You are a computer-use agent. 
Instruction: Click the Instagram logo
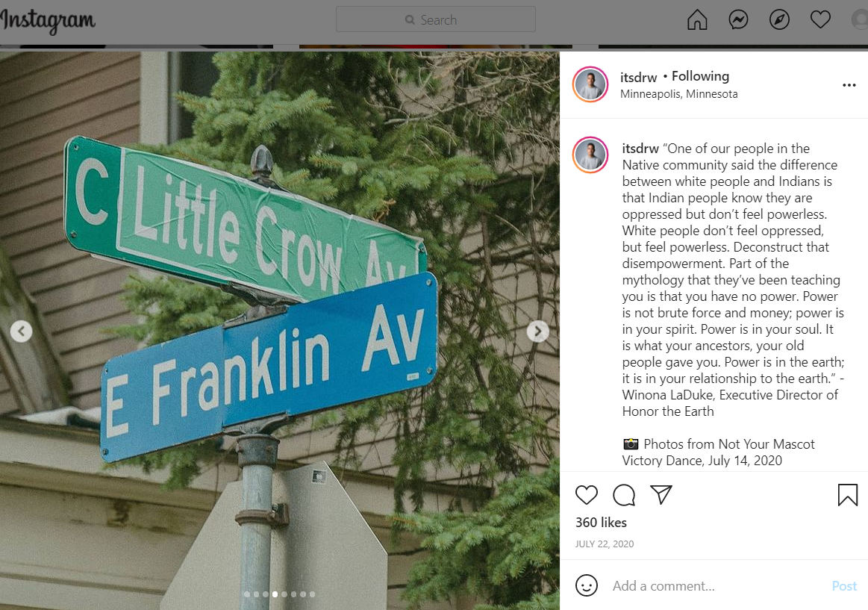pos(49,21)
